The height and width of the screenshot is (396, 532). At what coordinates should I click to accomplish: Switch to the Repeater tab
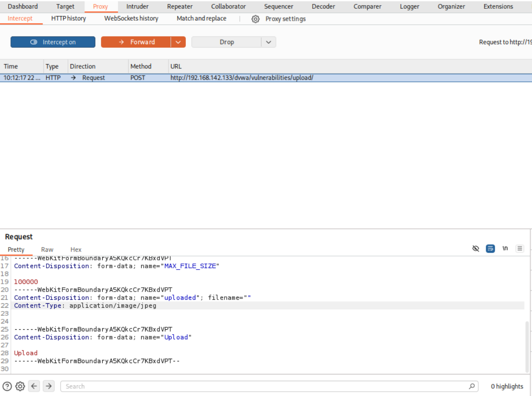[x=180, y=6]
